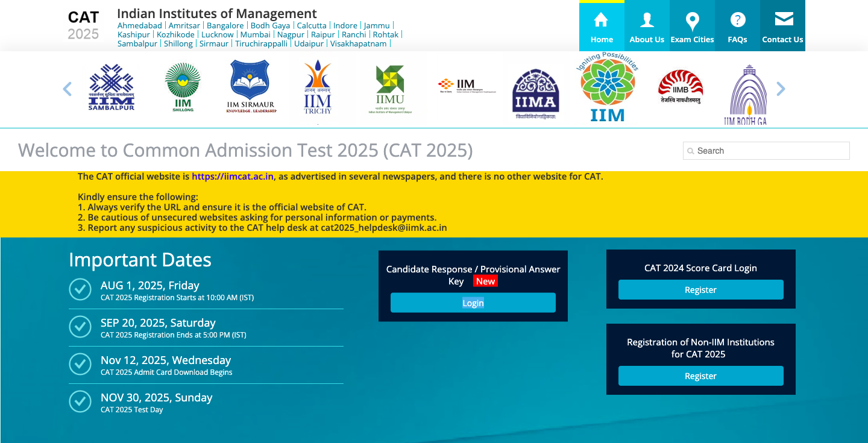868x443 pixels.
Task: Open the Home navigation tab
Action: [602, 27]
